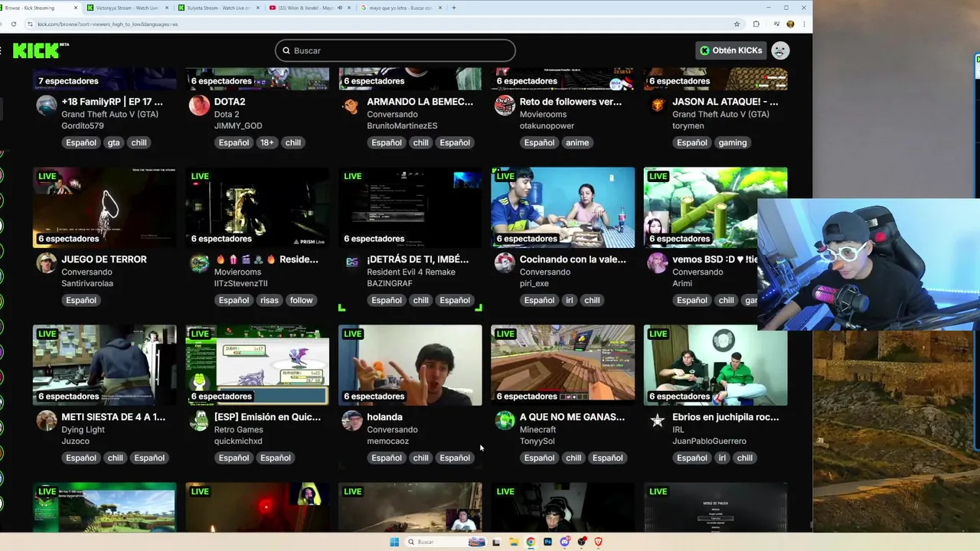Click stream title A QUE NO ME GANAS...
980x551 pixels.
tap(572, 417)
